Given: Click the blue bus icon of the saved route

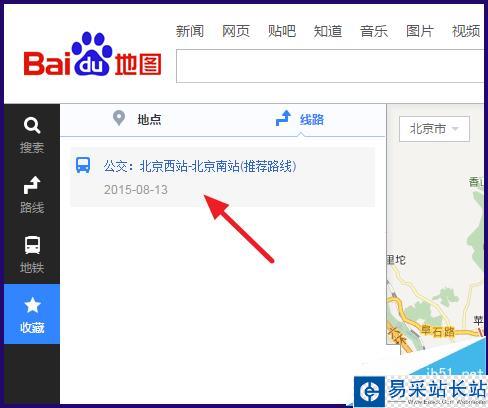Looking at the screenshot, I should click(x=83, y=165).
